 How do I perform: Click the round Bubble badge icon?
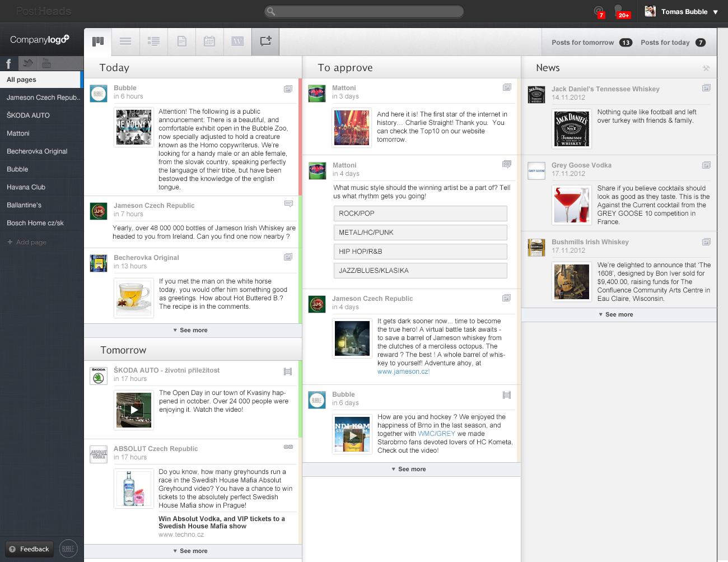pos(68,549)
